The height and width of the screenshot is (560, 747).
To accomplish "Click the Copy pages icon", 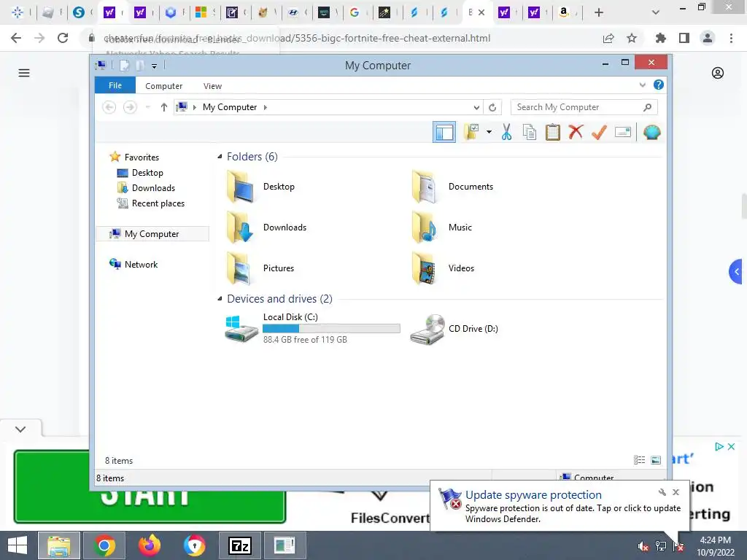I will (530, 133).
